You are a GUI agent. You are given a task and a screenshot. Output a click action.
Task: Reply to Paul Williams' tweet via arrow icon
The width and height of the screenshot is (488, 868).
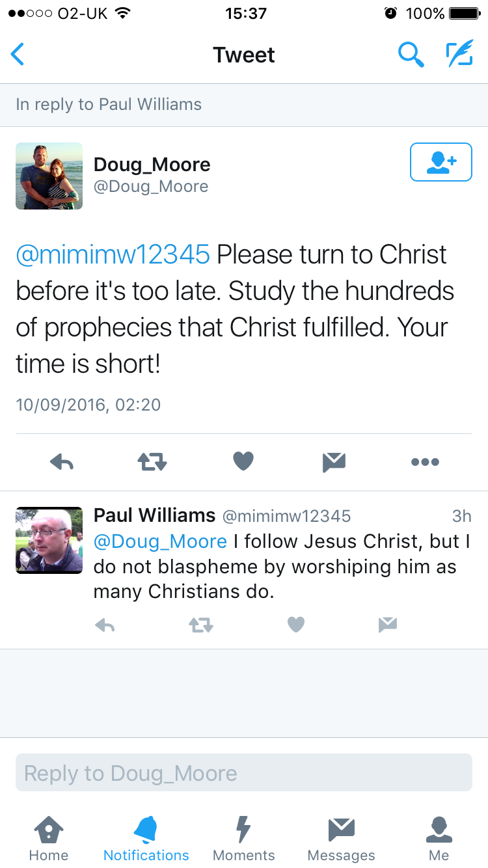(x=105, y=625)
